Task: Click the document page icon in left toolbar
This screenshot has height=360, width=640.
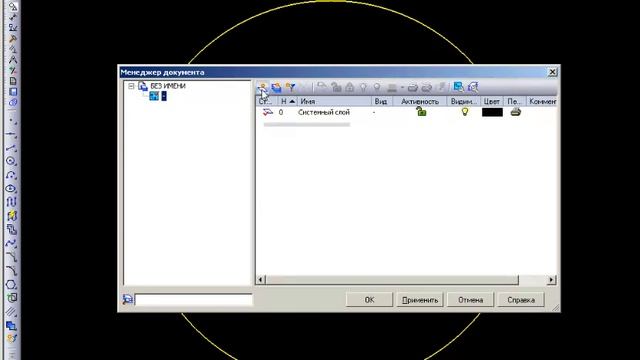Action: [x=13, y=81]
